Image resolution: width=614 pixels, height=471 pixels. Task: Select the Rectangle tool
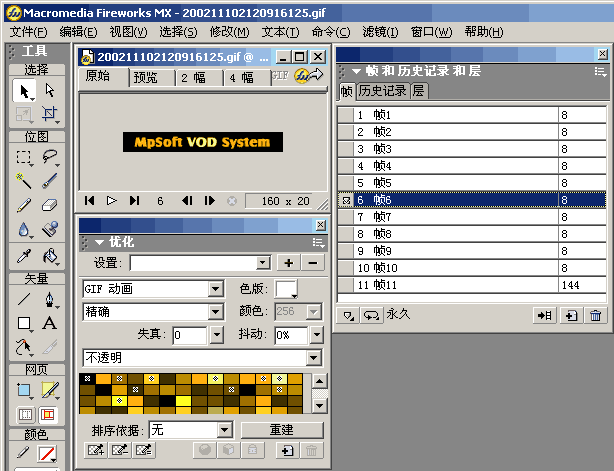(x=24, y=323)
